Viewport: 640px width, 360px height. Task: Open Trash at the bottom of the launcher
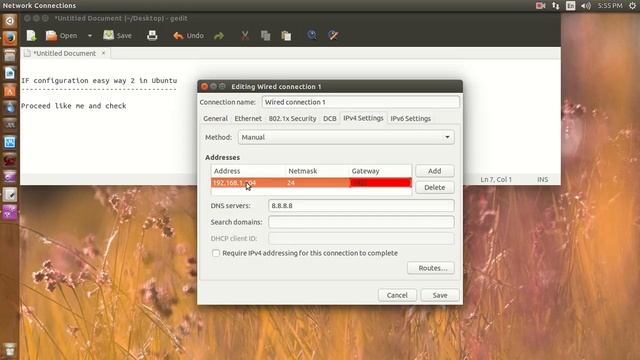pos(10,350)
